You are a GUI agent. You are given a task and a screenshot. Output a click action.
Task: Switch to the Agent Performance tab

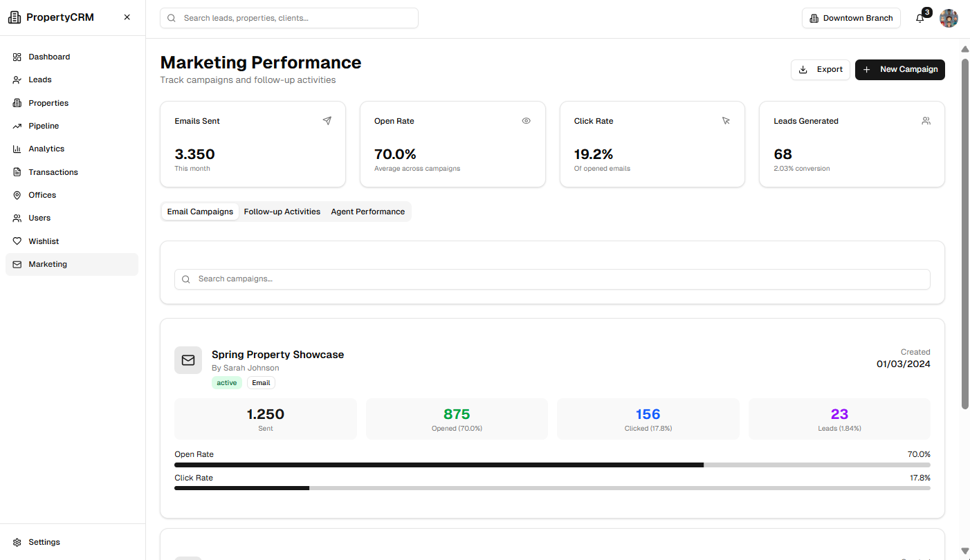(367, 212)
